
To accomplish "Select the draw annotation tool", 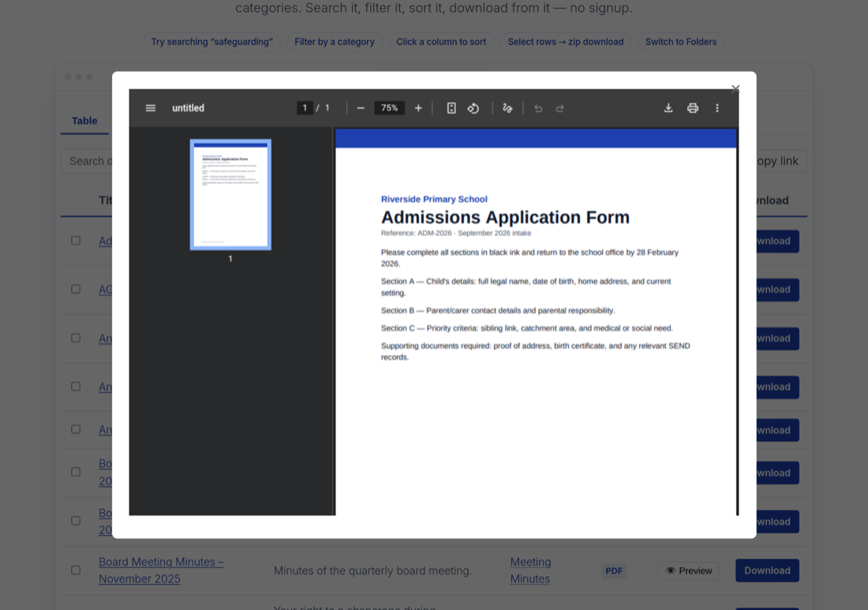I will point(507,108).
